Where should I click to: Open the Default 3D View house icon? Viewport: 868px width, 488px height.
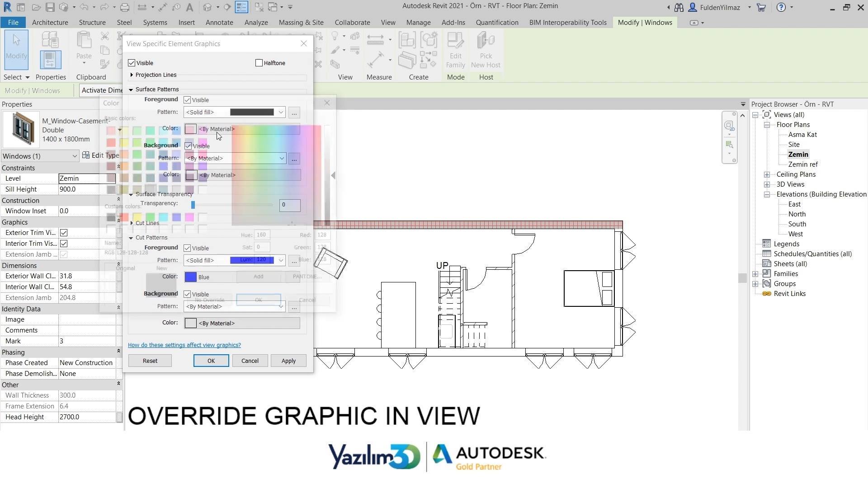click(207, 7)
